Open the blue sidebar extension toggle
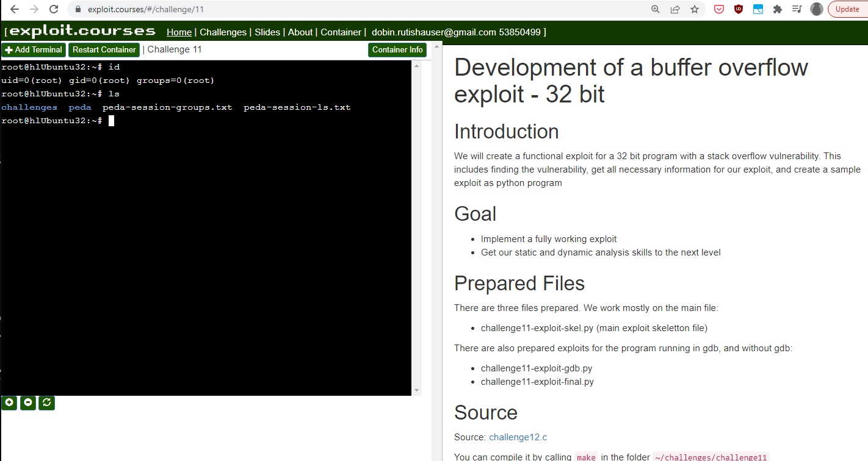 (758, 9)
